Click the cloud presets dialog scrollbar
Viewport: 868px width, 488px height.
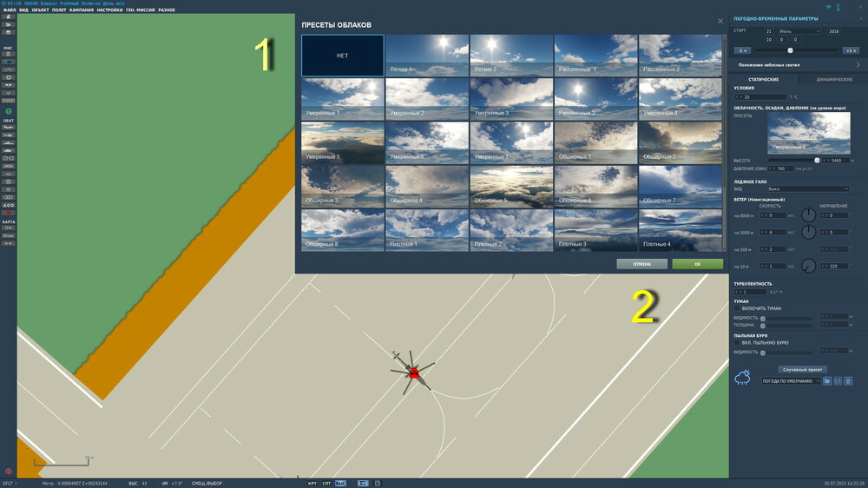click(724, 111)
